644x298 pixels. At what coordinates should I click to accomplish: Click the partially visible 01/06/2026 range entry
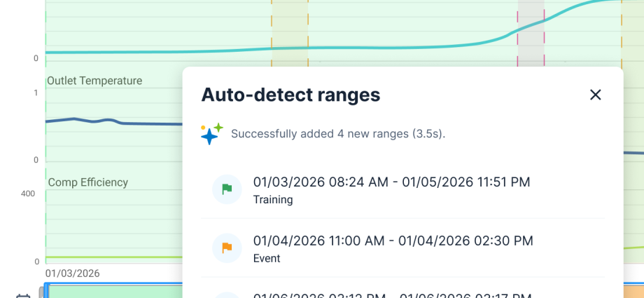coord(391,294)
